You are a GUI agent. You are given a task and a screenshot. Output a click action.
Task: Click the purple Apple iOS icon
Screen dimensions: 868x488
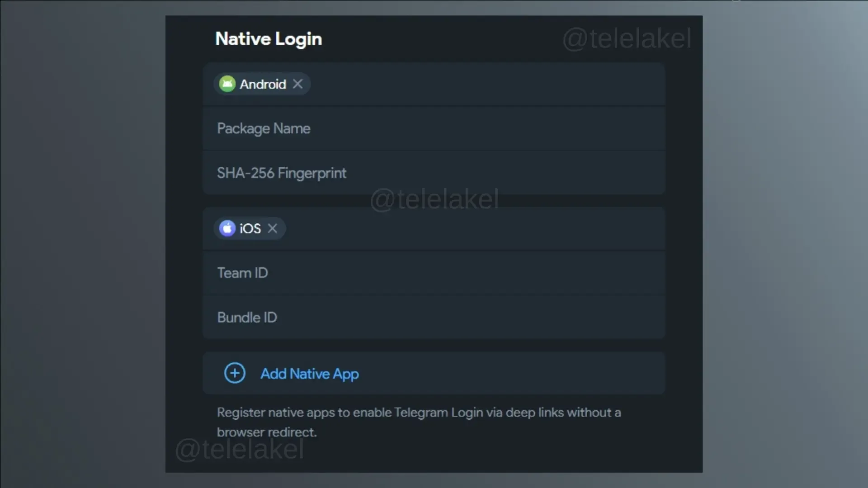pyautogui.click(x=227, y=229)
